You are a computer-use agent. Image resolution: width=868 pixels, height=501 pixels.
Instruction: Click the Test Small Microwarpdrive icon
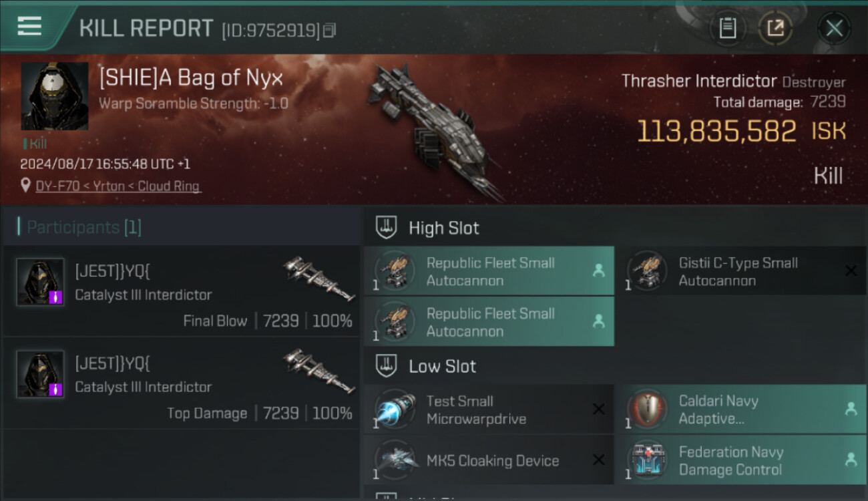(395, 409)
